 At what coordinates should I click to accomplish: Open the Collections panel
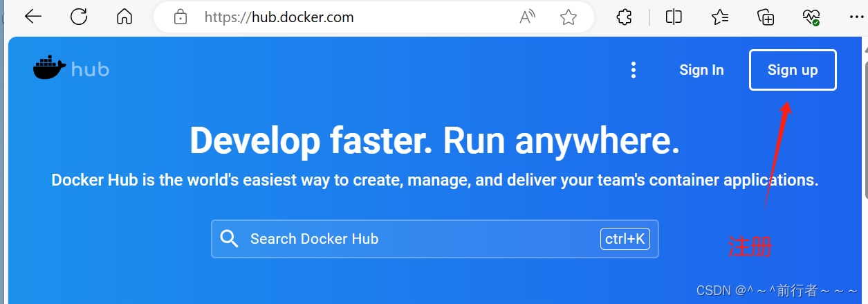[x=766, y=17]
